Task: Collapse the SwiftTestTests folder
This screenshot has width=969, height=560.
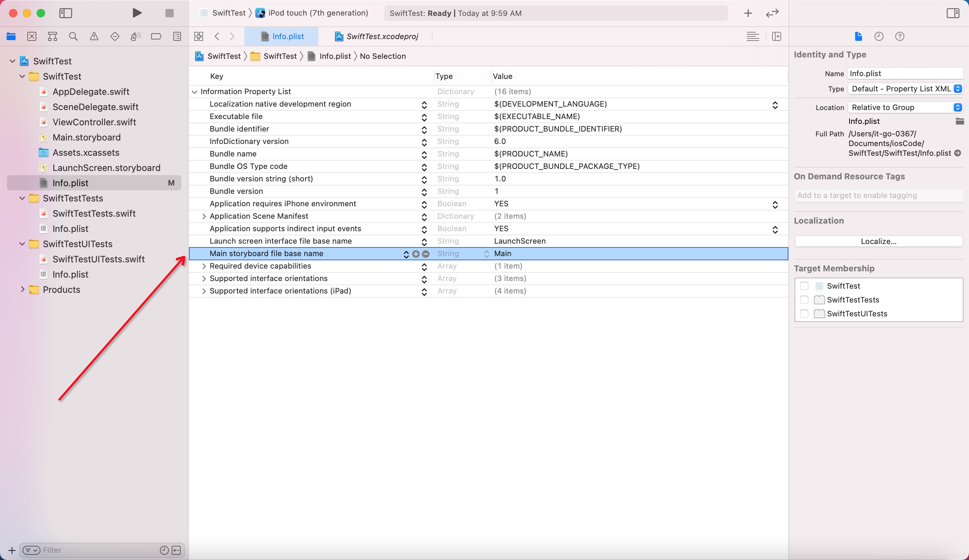Action: 22,198
